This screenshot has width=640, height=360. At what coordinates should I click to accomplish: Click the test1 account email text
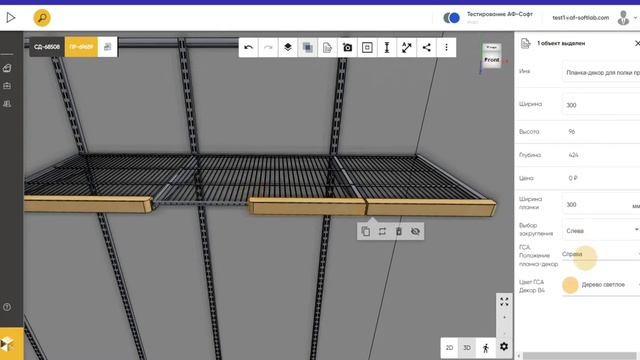coord(580,18)
